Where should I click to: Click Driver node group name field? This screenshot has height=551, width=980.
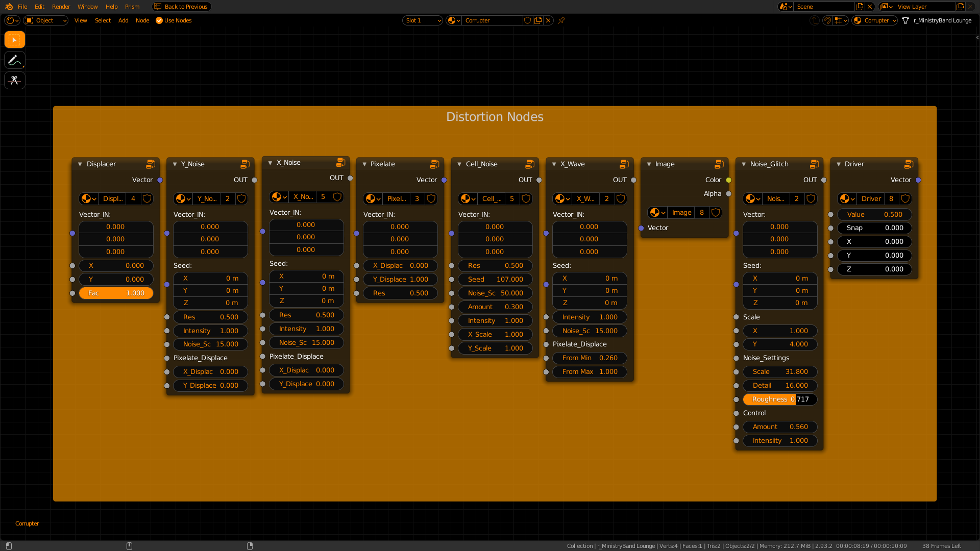(x=871, y=198)
